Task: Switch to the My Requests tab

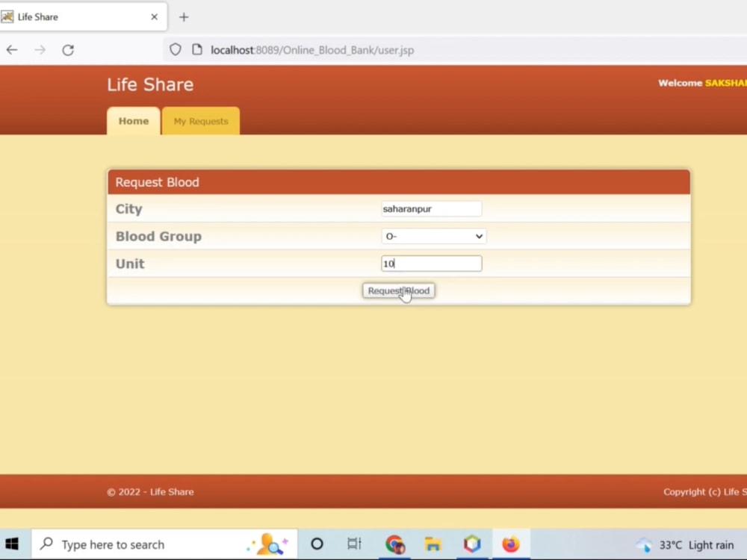Action: [x=200, y=121]
